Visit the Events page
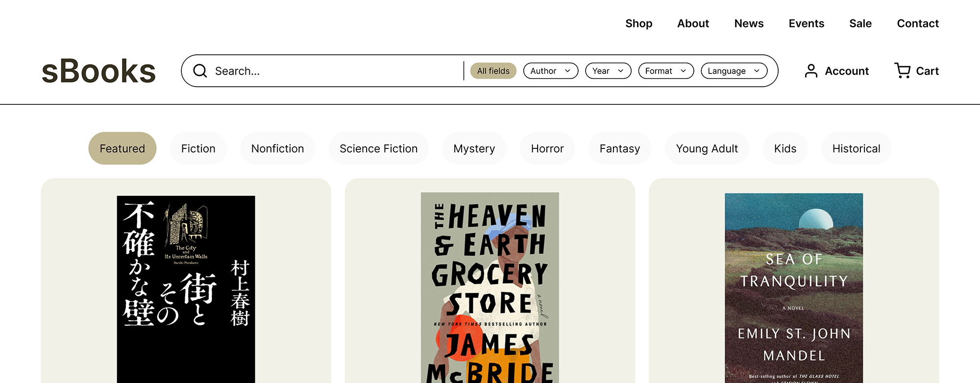Screen dimensions: 980x383 tap(806, 24)
